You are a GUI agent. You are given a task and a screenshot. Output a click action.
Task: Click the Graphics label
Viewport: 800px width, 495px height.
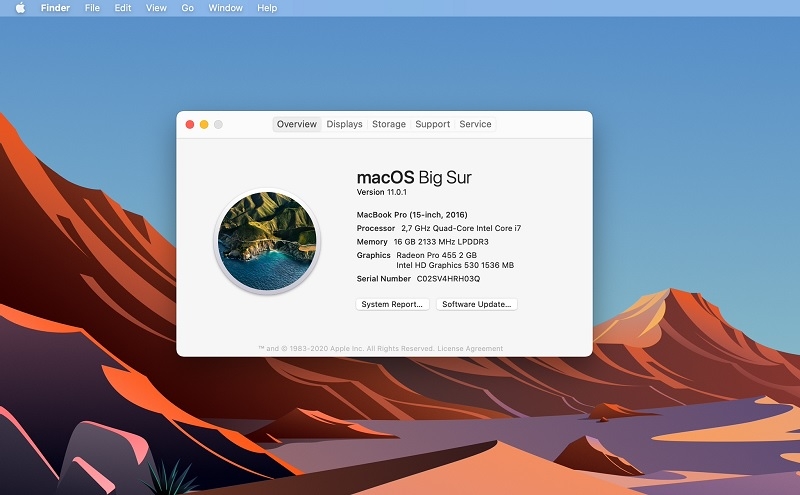tap(373, 255)
